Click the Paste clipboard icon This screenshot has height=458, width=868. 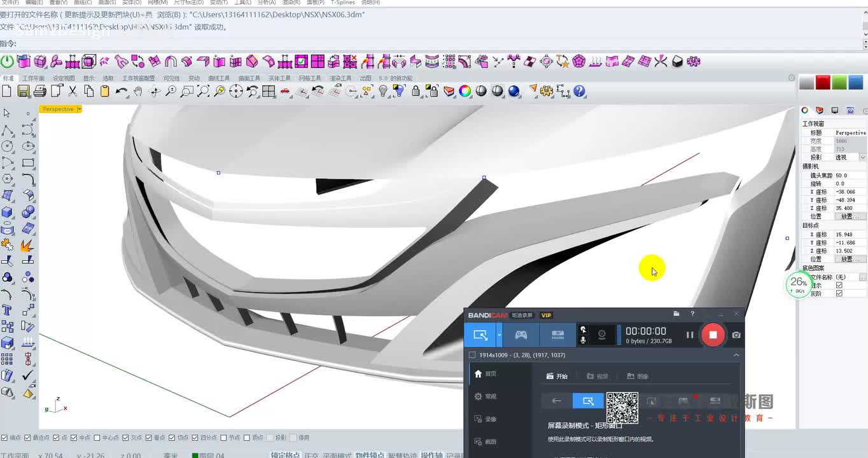105,92
